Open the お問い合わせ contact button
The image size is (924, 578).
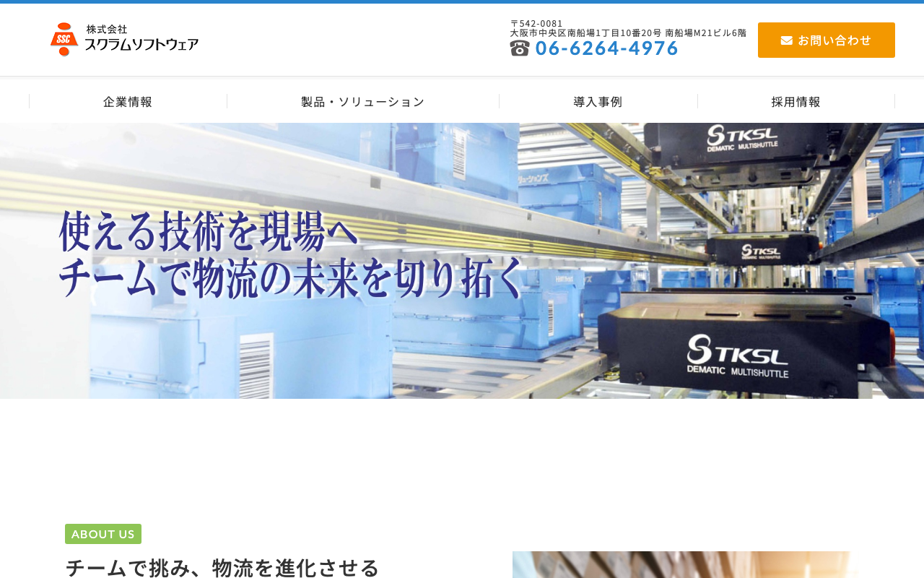[827, 40]
